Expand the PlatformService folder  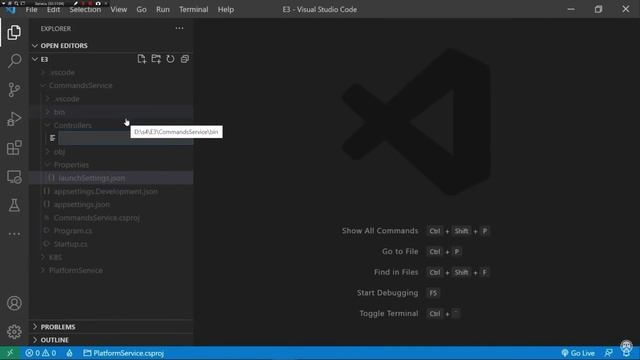(111, 270)
